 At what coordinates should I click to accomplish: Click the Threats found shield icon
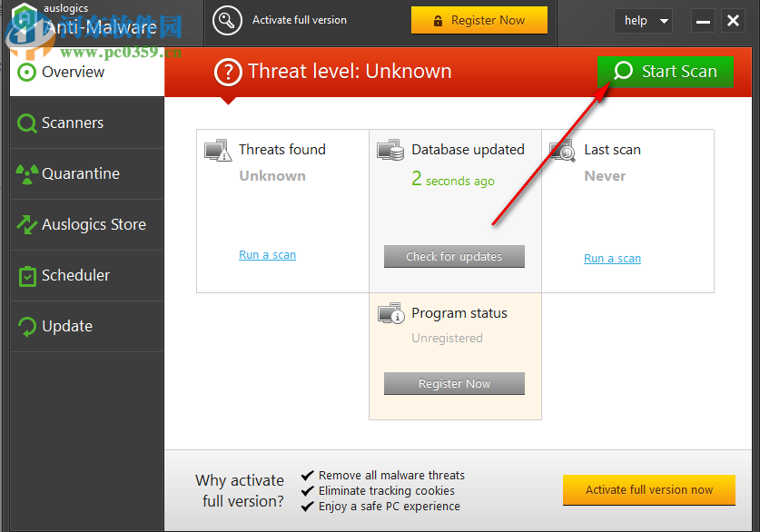pyautogui.click(x=218, y=150)
